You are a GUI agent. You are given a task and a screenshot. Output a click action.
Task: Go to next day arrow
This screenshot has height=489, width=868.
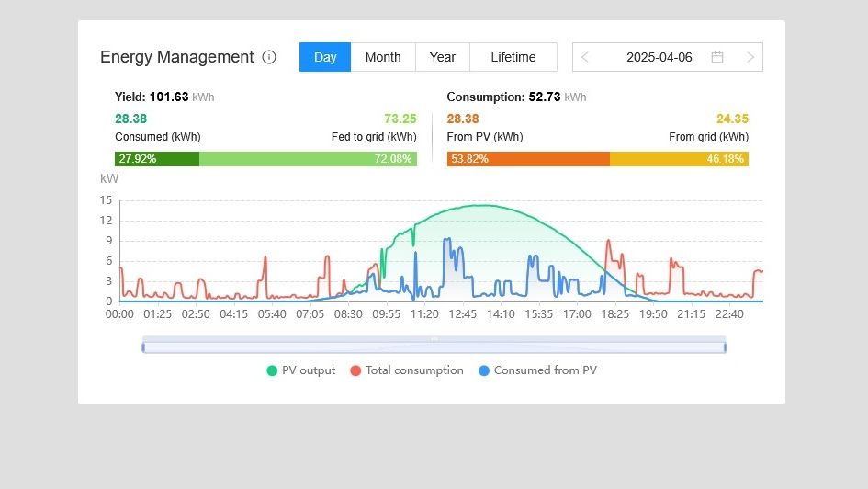point(750,57)
